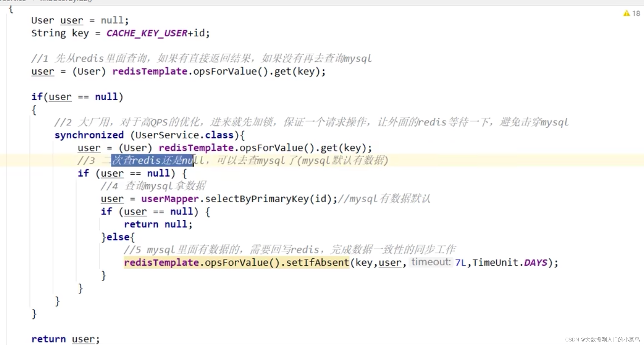Click the 'timeout:' parameter hint
Viewport: 644px width, 345px height.
tap(431, 262)
